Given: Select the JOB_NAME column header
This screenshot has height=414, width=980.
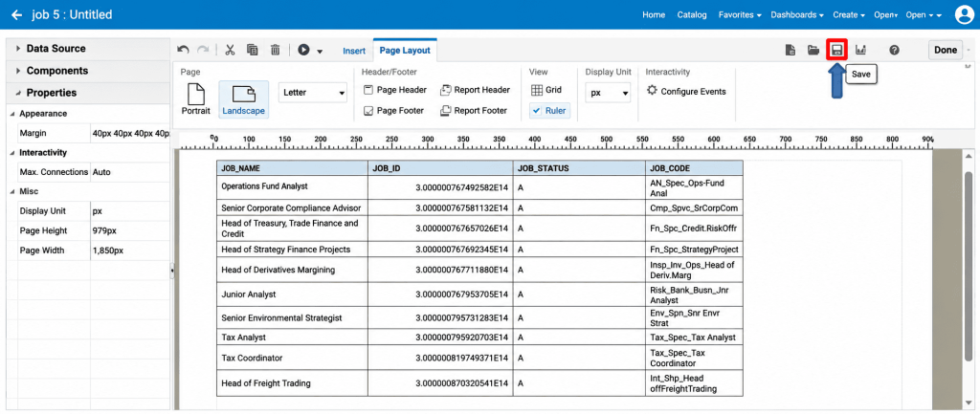Looking at the screenshot, I should pos(292,168).
